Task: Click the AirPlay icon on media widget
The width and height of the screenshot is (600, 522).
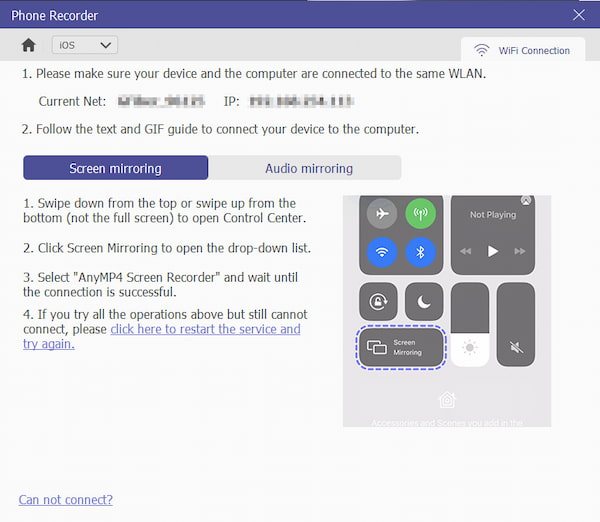Action: point(526,201)
